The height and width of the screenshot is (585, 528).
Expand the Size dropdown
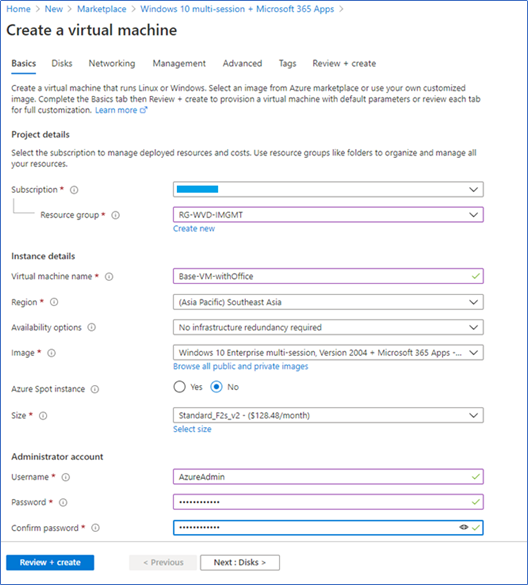coord(328,415)
